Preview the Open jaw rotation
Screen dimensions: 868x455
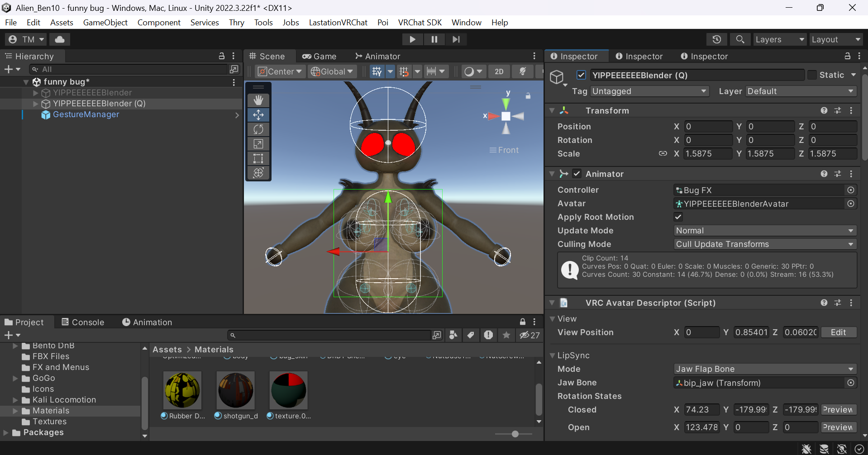tap(838, 427)
